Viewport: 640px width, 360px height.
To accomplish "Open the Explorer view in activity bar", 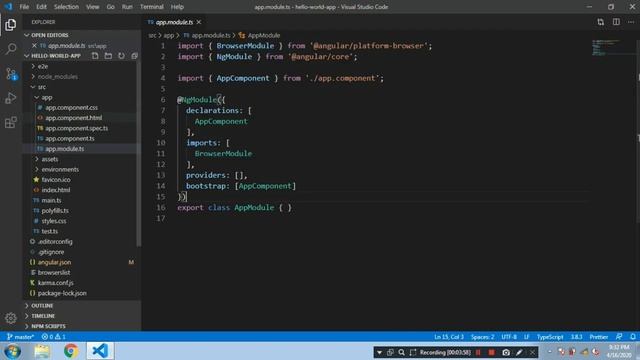I will (x=11, y=25).
